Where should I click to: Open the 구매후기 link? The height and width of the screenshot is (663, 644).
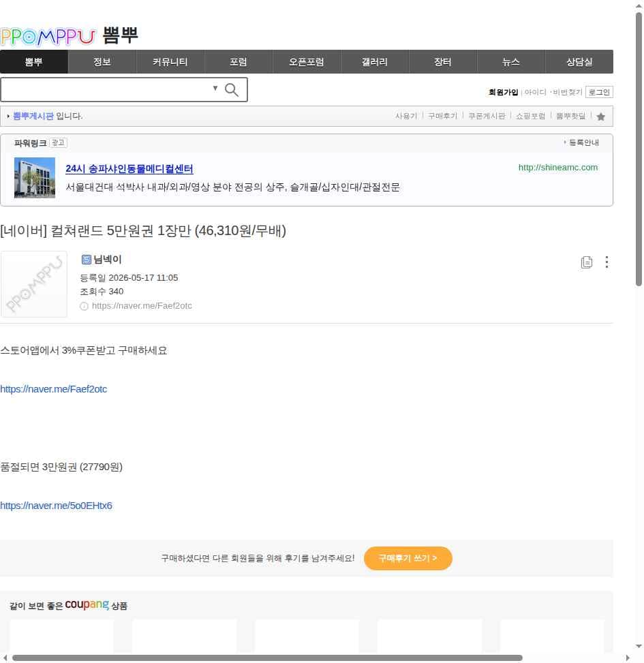coord(443,116)
